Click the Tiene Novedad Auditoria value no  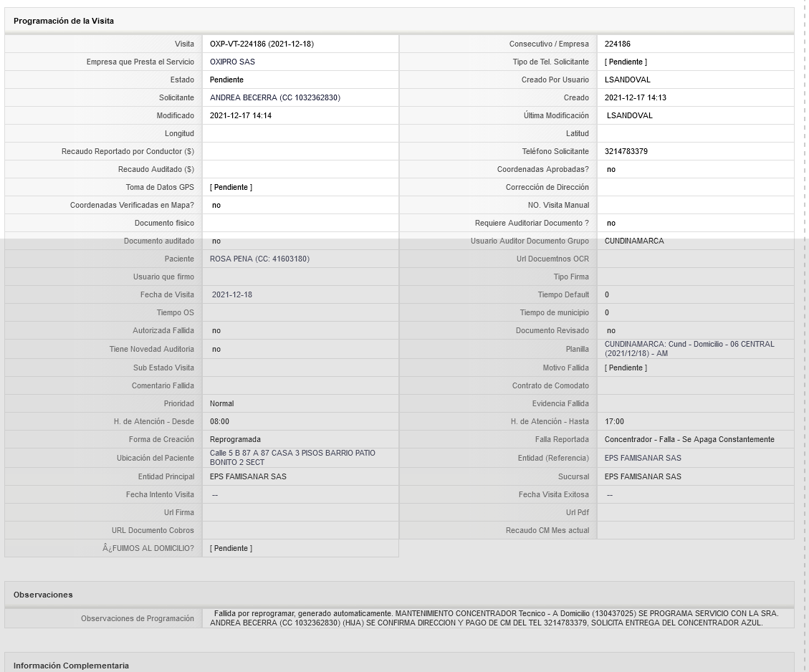click(x=216, y=349)
